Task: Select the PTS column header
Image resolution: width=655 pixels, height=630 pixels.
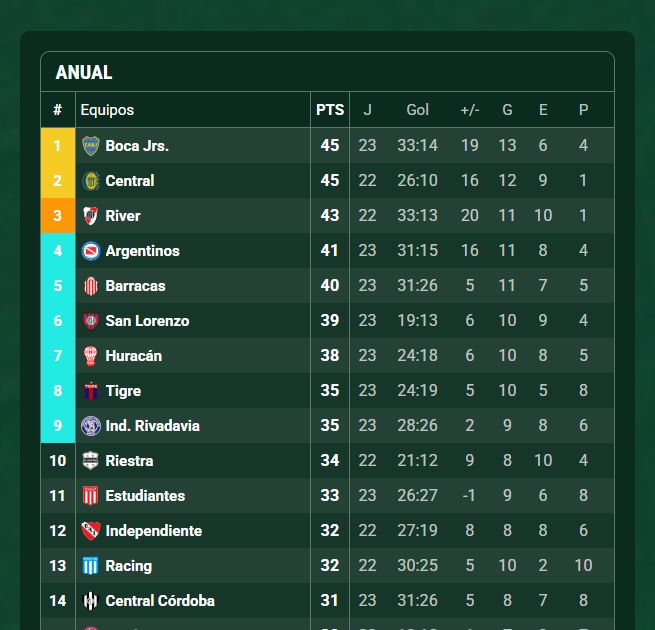Action: [330, 110]
